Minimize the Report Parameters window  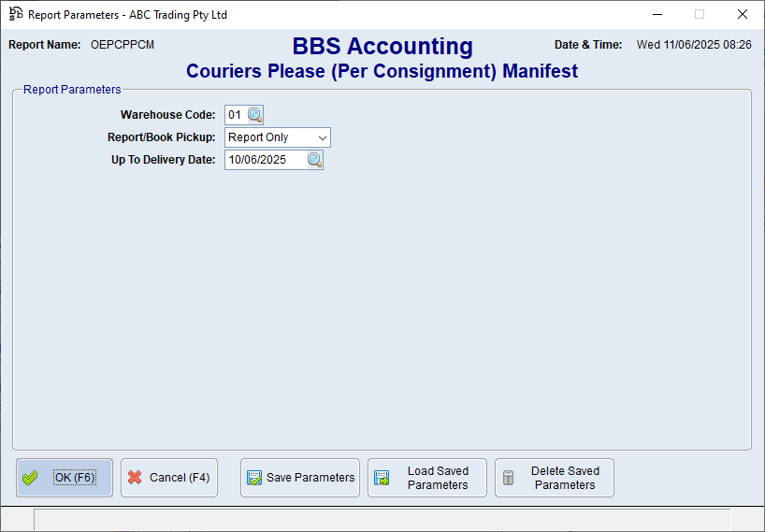[657, 14]
